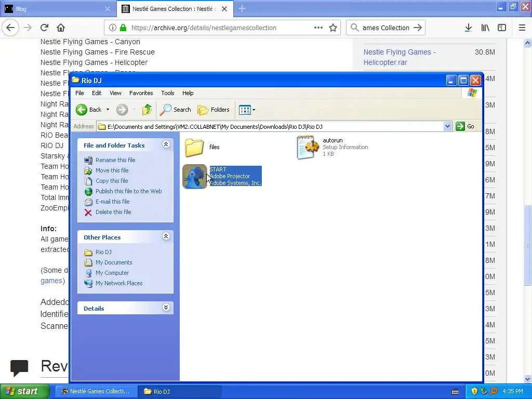The width and height of the screenshot is (532, 399).
Task: Open the File menu
Action: point(79,93)
